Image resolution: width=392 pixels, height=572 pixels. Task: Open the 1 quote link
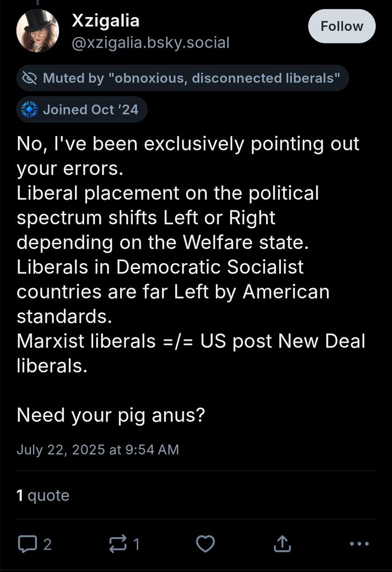pyautogui.click(x=42, y=495)
